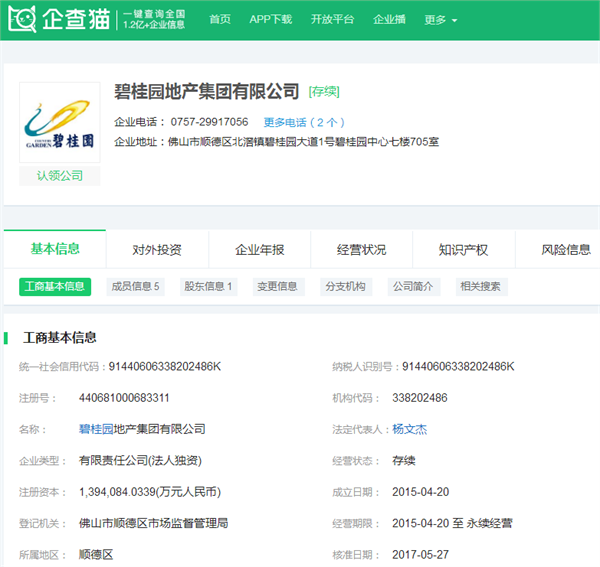
Task: Open the 首页 navigation link
Action: pos(220,19)
